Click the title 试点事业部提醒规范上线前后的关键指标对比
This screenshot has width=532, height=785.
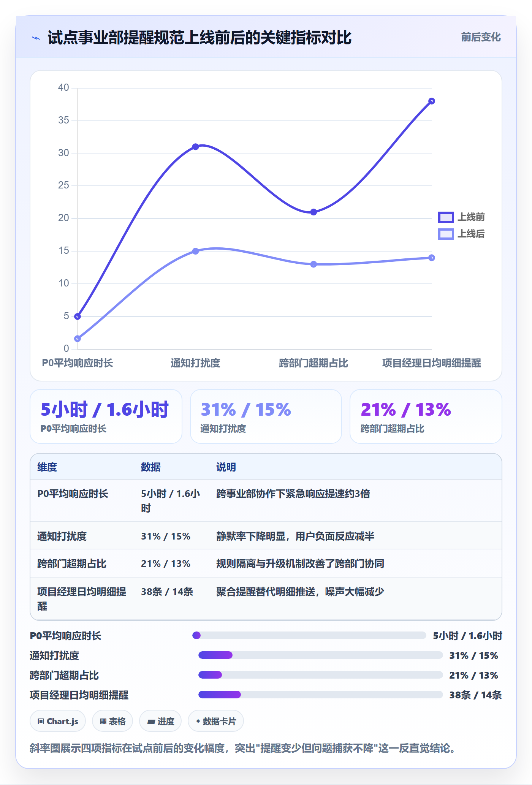click(x=199, y=38)
